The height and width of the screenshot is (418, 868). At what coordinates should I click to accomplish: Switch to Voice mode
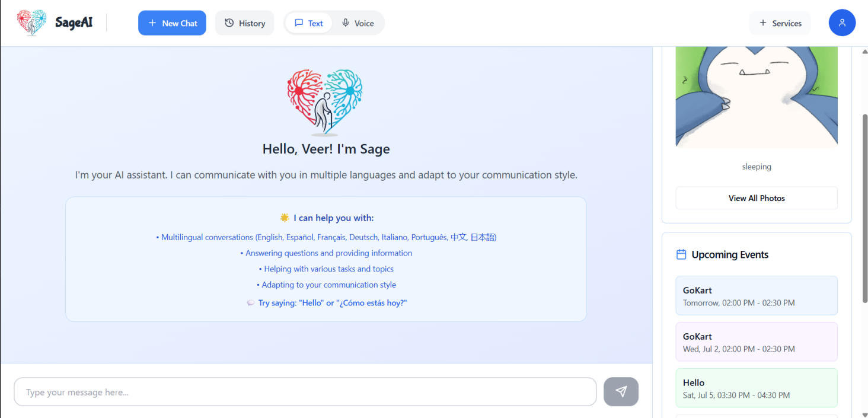click(x=358, y=23)
